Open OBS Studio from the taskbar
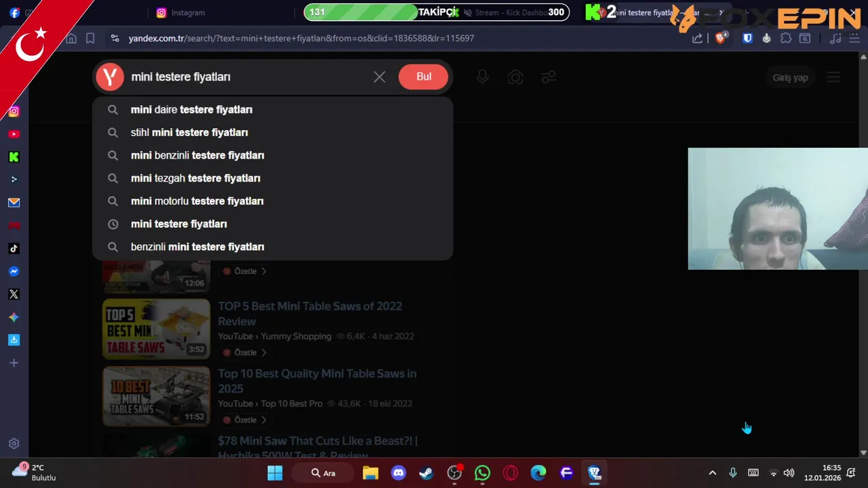This screenshot has height=488, width=868. click(x=455, y=473)
